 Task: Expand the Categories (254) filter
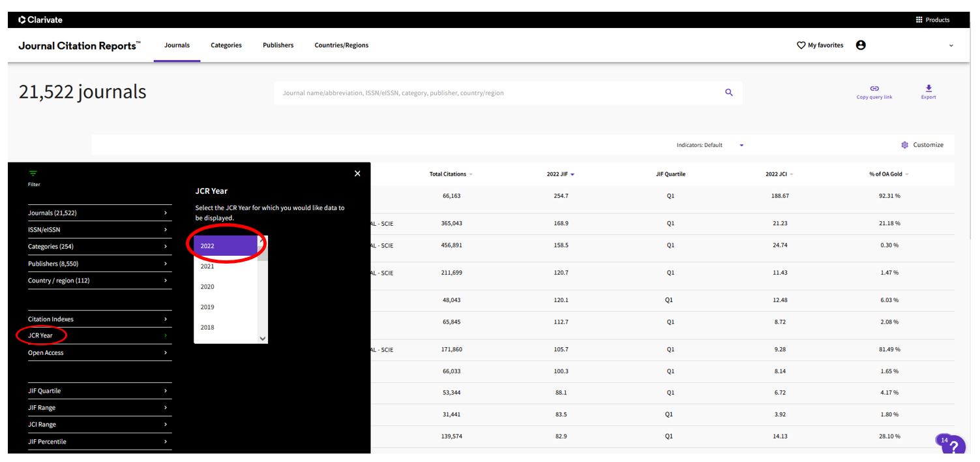[100, 247]
